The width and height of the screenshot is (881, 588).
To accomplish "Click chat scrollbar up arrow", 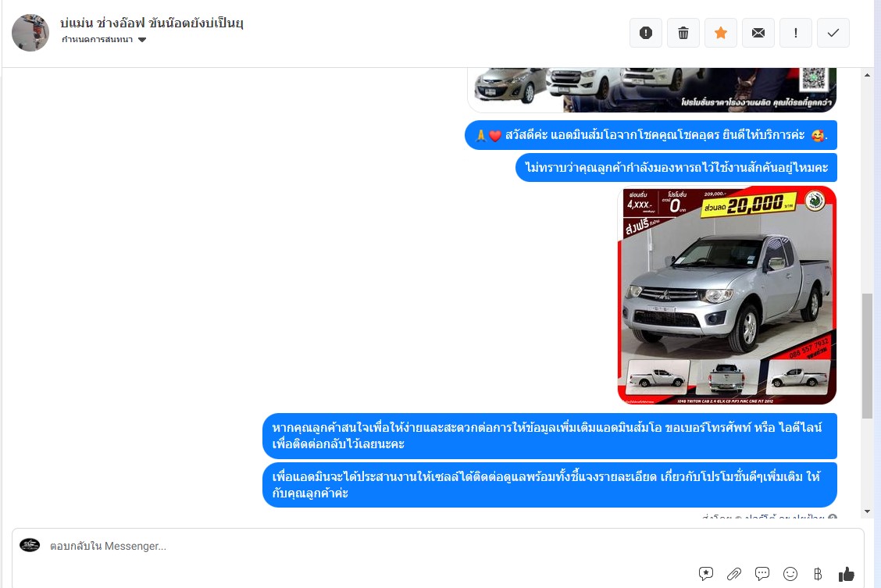I will pos(868,75).
